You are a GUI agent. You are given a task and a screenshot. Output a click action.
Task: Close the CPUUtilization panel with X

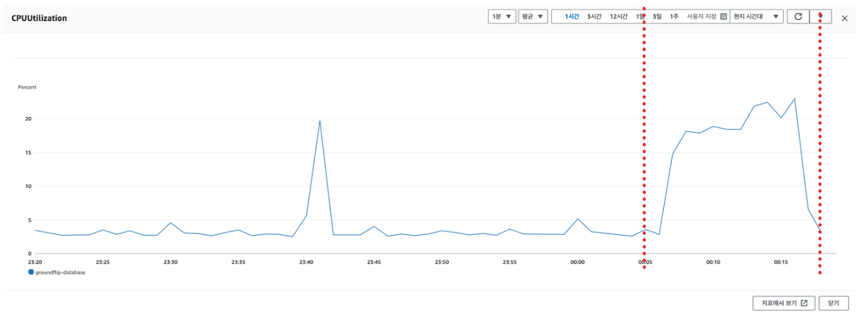(845, 18)
